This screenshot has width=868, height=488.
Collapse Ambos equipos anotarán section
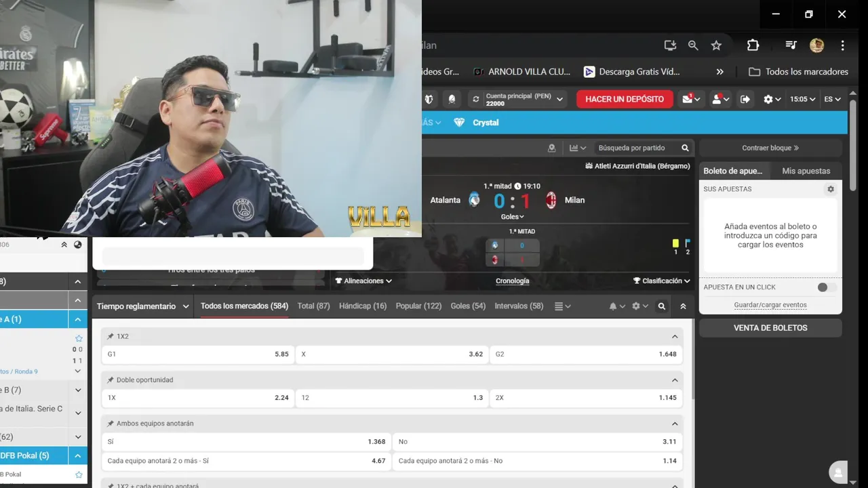coord(675,424)
